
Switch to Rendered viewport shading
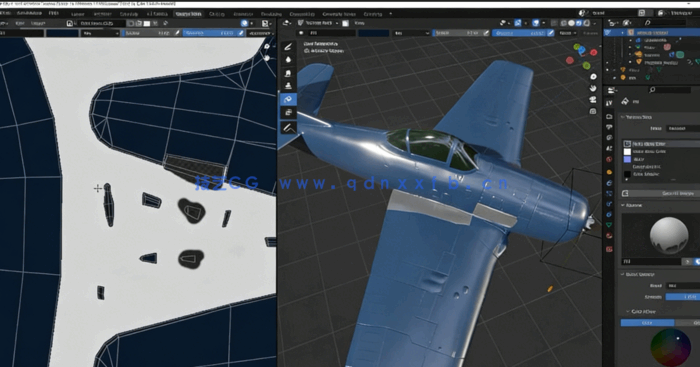[x=587, y=23]
